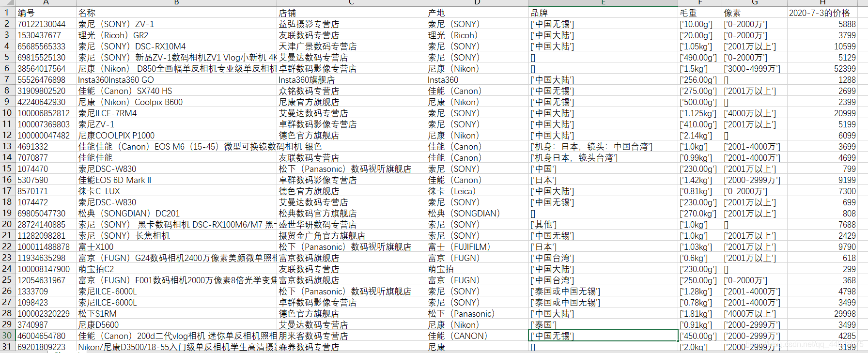Select header cell 2020-7-3的价格
This screenshot has width=868, height=353.
tap(822, 13)
